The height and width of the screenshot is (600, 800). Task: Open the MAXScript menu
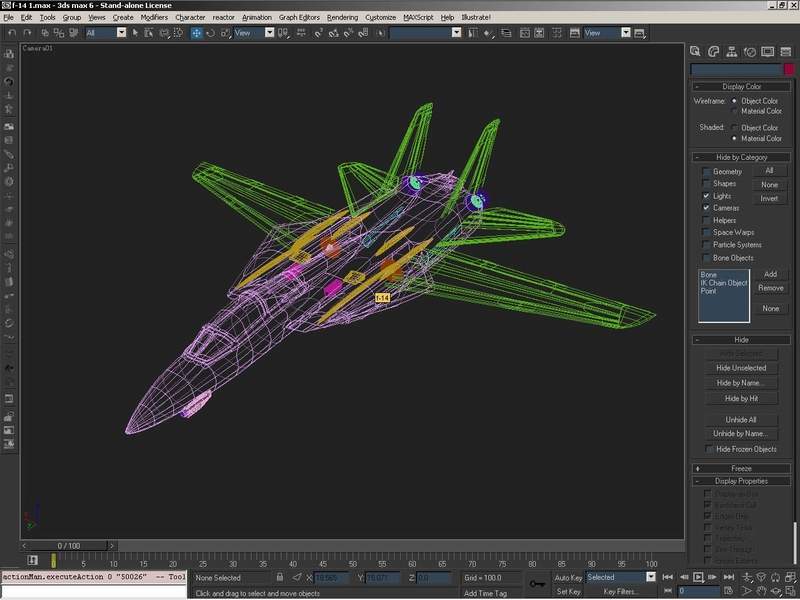click(x=418, y=17)
